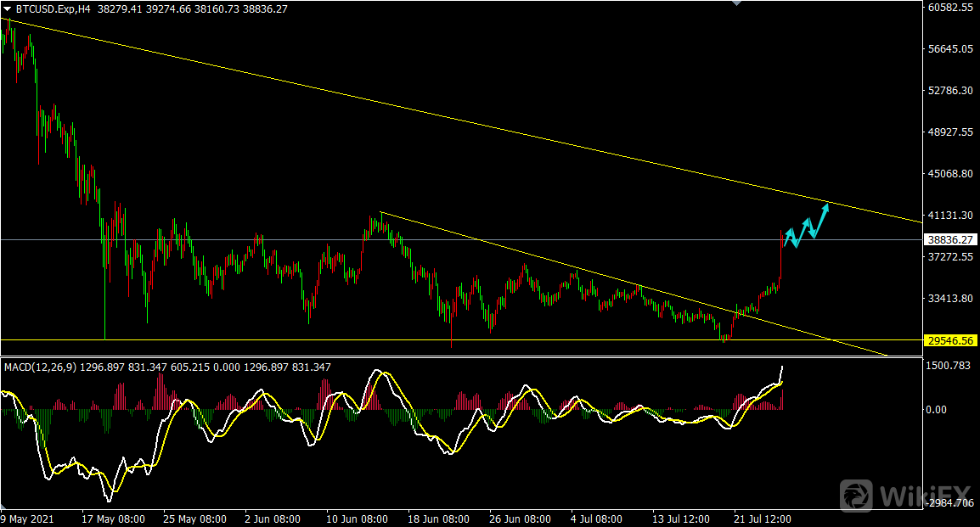Viewport: 980px width, 527px height.
Task: Click the 60582.55 price scale label
Action: click(x=950, y=8)
